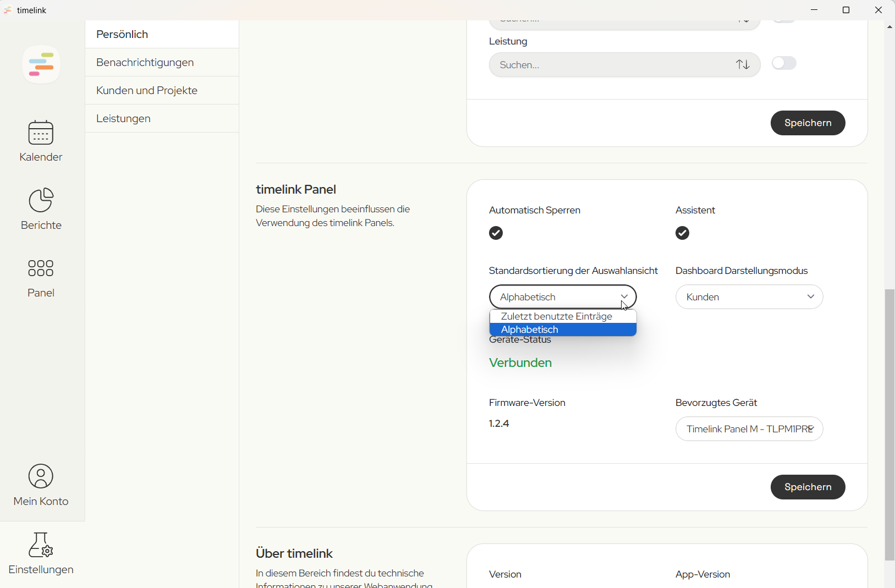This screenshot has height=588, width=895.
Task: Close the timelink window
Action: coord(878,10)
